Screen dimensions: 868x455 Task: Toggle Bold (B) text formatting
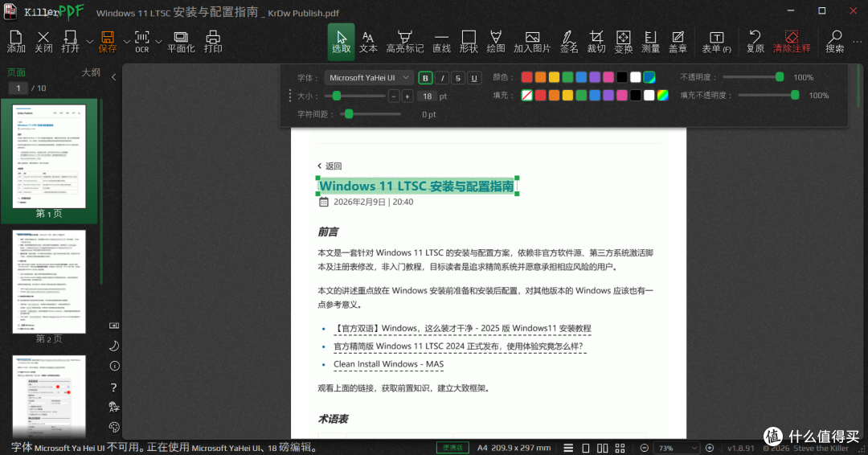click(425, 78)
